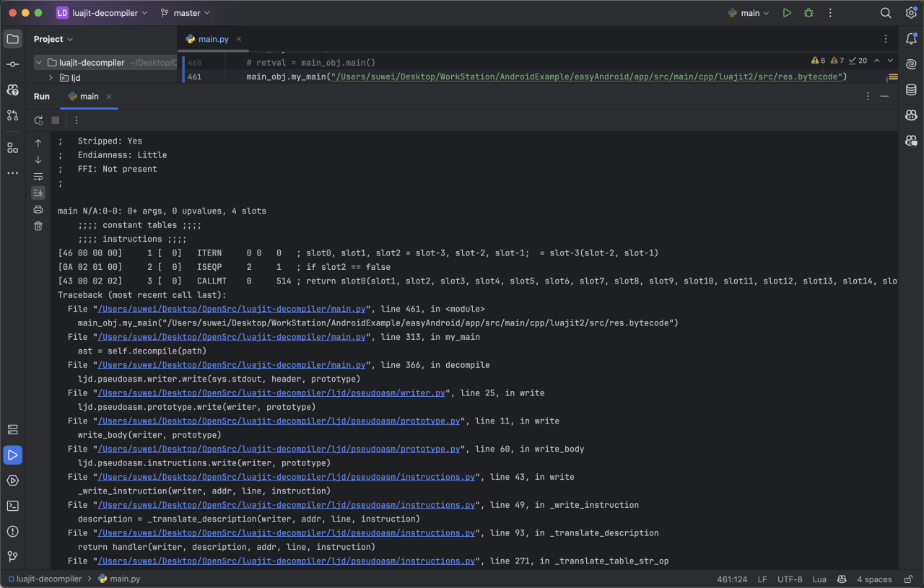Print the console output

pyautogui.click(x=38, y=209)
